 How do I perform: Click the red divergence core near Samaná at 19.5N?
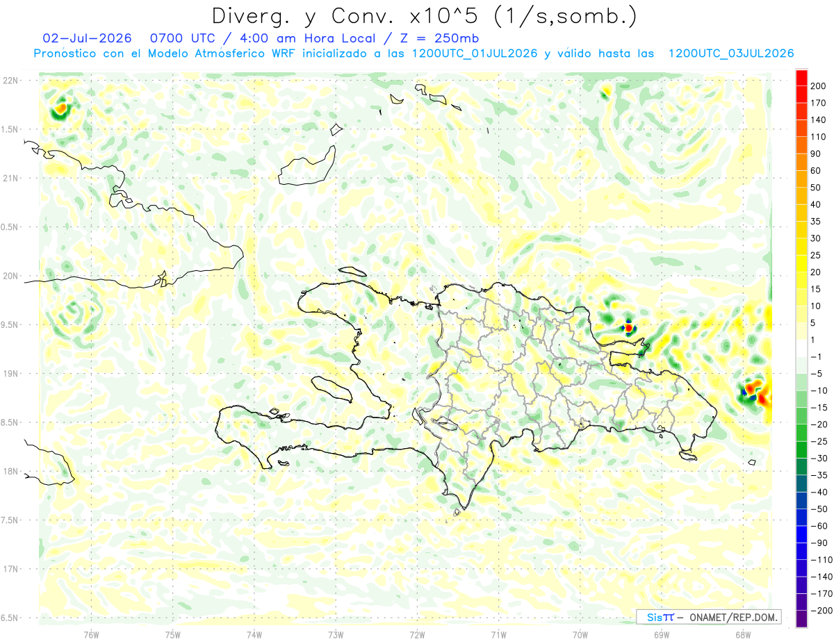click(628, 327)
